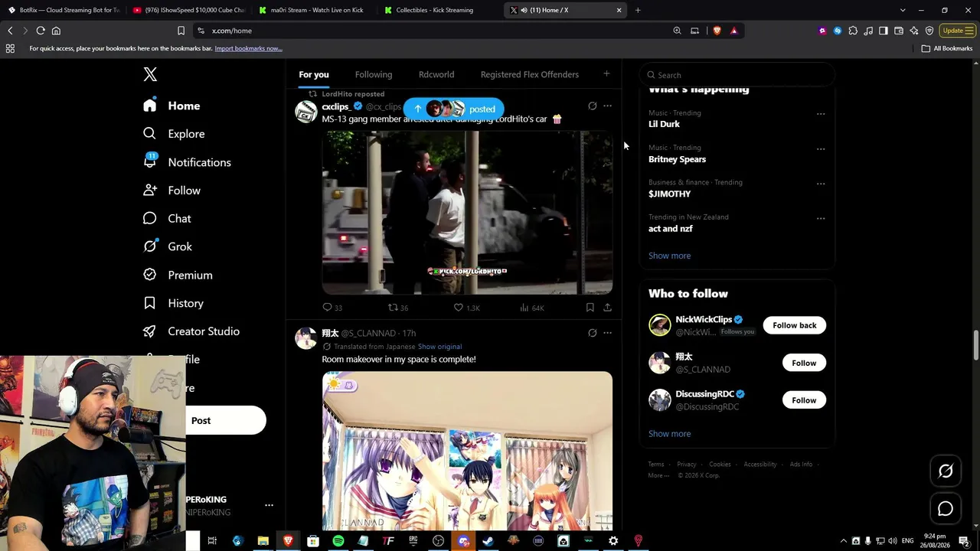Open Epic Games Launcher from taskbar
The image size is (980, 551).
tap(413, 541)
